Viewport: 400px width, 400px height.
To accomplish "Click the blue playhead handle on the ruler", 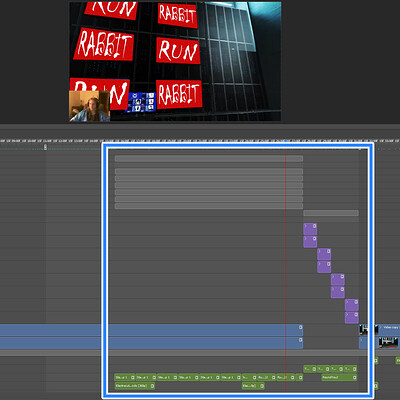I will [x=285, y=141].
